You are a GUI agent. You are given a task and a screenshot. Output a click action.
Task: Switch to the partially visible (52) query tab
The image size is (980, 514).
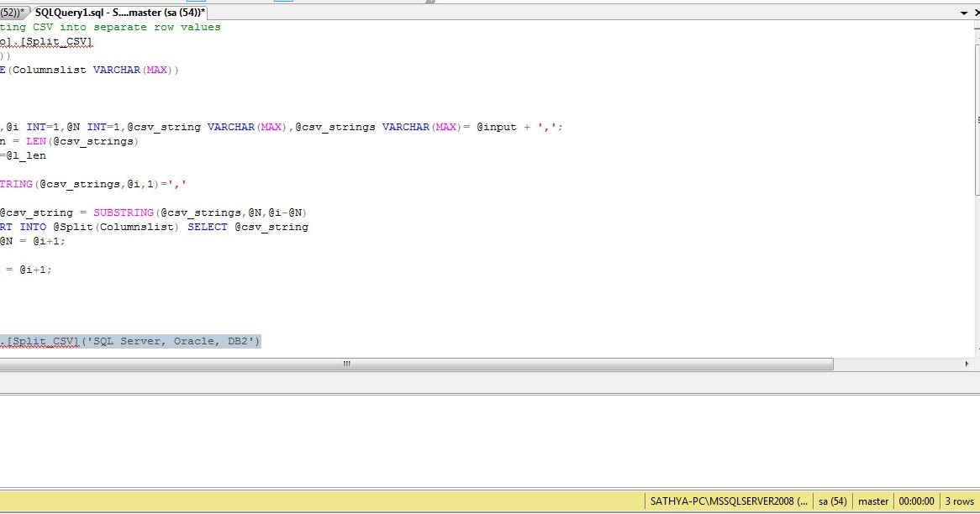point(12,13)
